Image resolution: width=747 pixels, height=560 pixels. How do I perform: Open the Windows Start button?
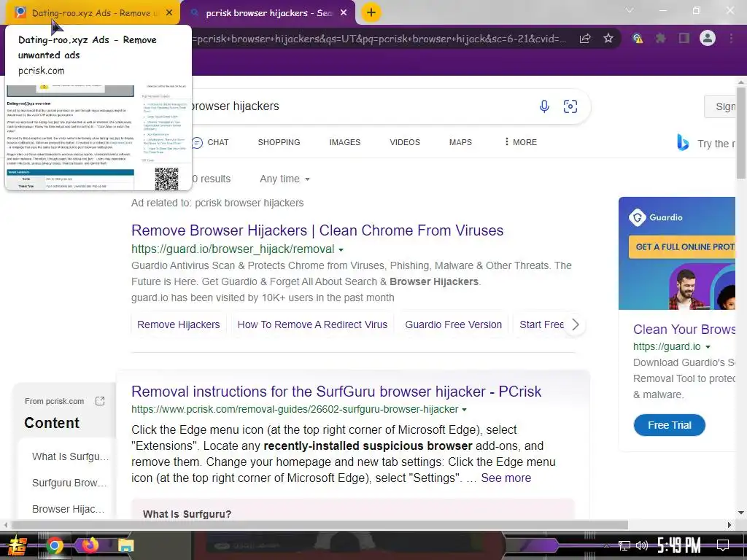pos(18,545)
